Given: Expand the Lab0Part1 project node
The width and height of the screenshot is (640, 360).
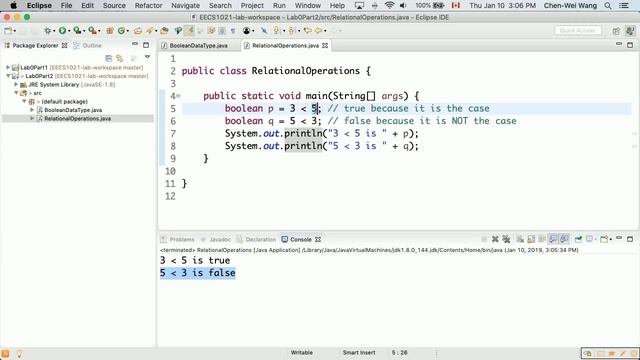Looking at the screenshot, I should [x=8, y=67].
